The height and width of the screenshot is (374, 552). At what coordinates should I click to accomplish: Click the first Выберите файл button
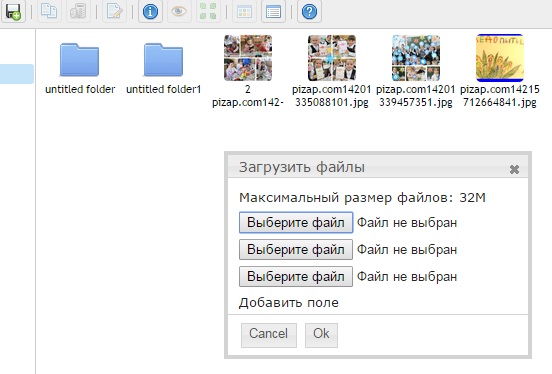click(x=296, y=223)
